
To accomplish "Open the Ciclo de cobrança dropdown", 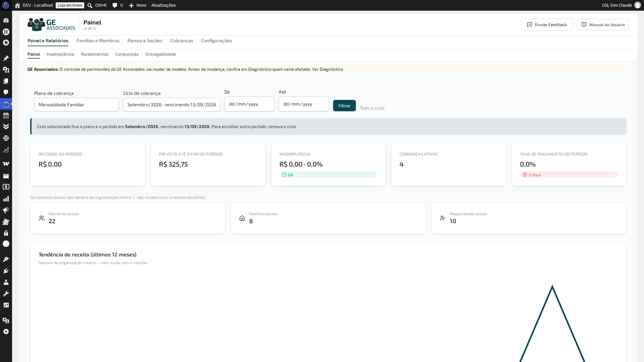I will 172,105.
